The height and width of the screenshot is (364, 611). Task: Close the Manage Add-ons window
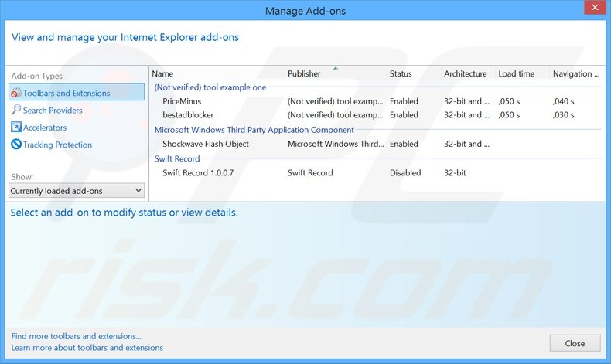(595, 8)
